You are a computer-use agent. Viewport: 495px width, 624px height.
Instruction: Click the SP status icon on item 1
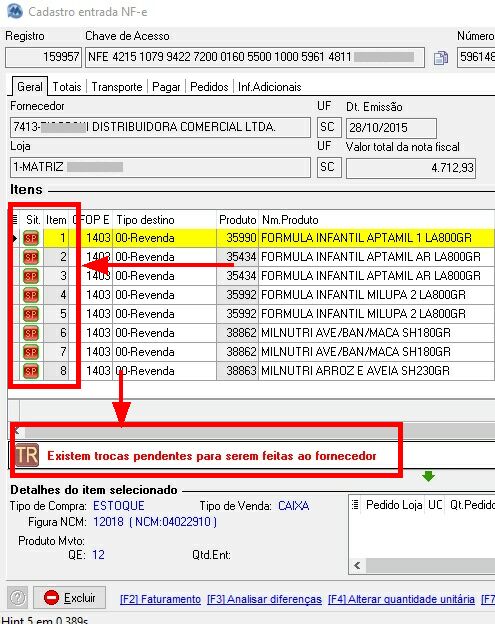(x=31, y=238)
